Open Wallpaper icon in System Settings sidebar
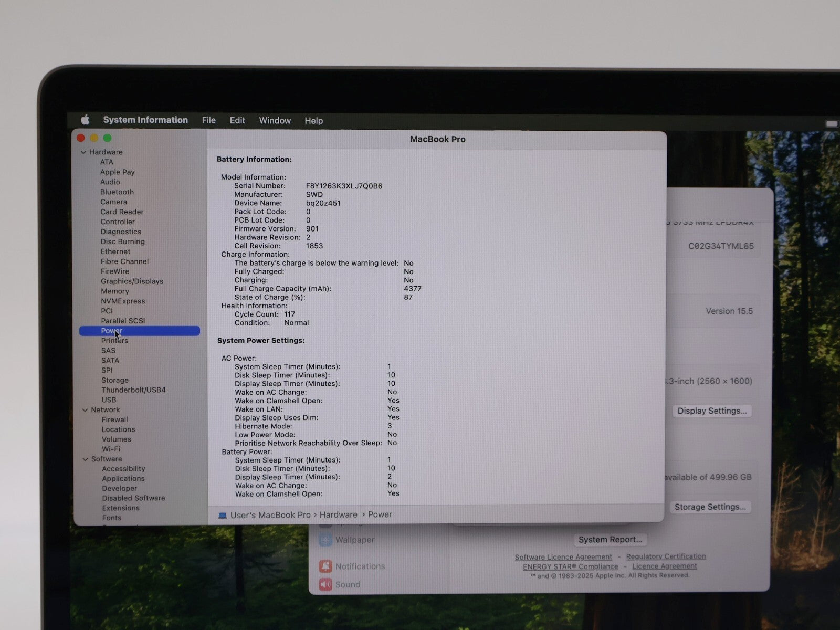The height and width of the screenshot is (630, 840). 325,540
